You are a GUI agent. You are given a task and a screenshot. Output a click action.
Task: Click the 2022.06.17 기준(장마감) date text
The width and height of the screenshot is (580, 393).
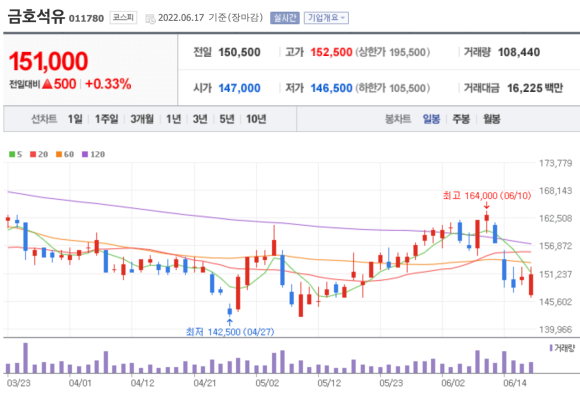click(x=210, y=18)
